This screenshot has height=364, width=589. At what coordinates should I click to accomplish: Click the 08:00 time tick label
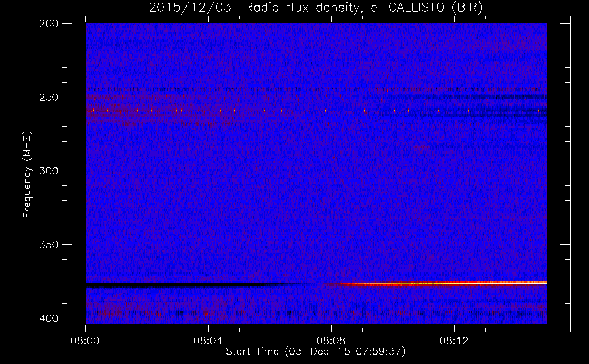point(85,341)
